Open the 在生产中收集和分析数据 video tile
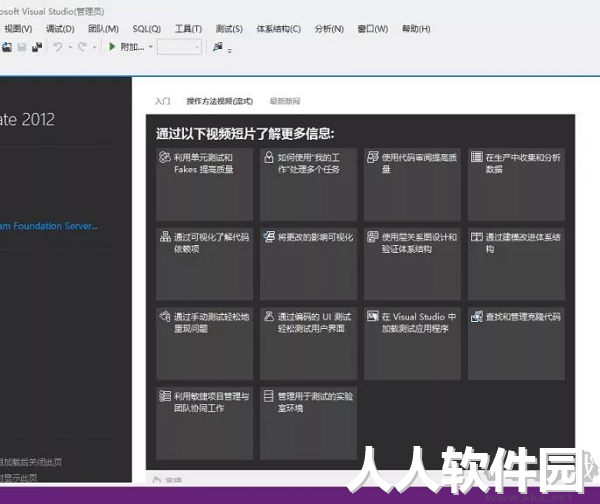Screen dimensions: 600x504 tap(516, 184)
